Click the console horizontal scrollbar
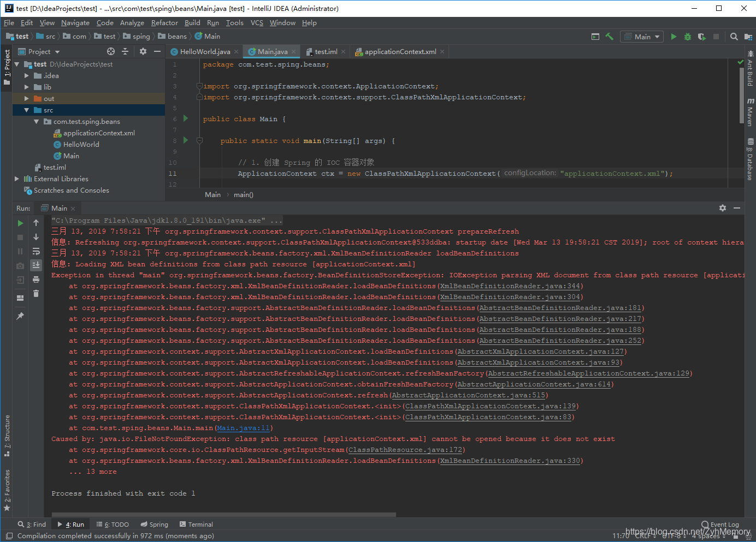Viewport: 756px width, 542px height. pos(223,514)
